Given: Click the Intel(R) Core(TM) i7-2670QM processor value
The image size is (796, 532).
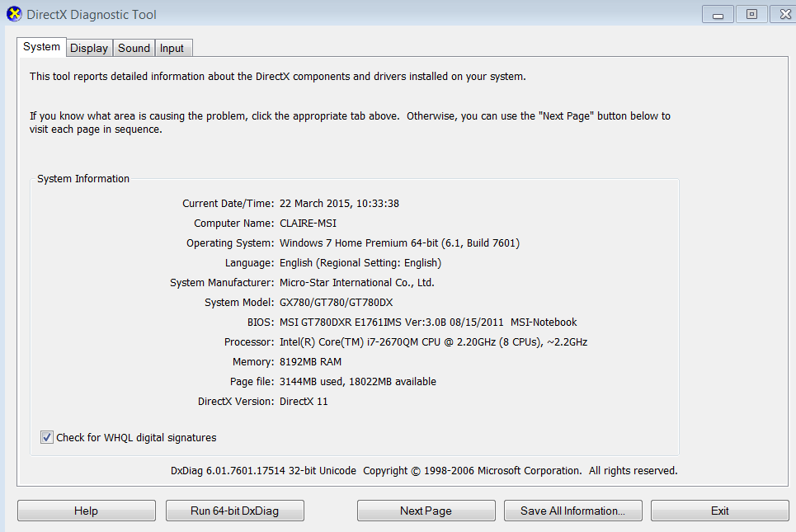Looking at the screenshot, I should (x=434, y=342).
